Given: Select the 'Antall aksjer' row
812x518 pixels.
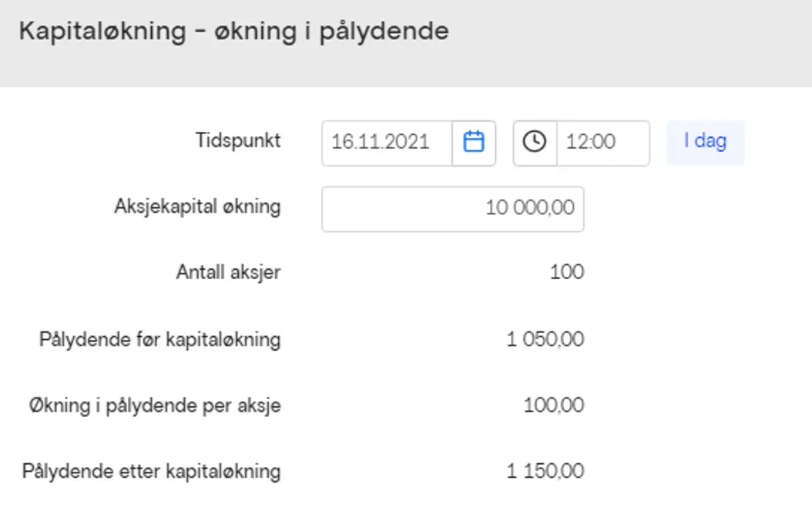Looking at the screenshot, I should pos(230,271).
